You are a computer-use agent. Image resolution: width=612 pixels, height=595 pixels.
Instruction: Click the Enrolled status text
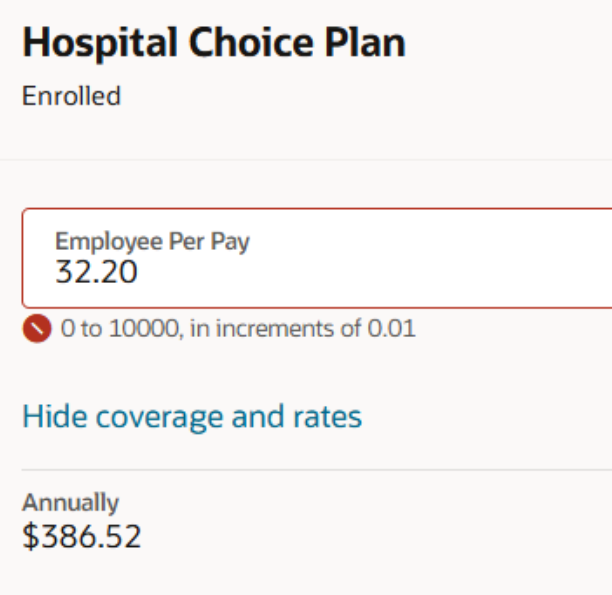pyautogui.click(x=71, y=96)
